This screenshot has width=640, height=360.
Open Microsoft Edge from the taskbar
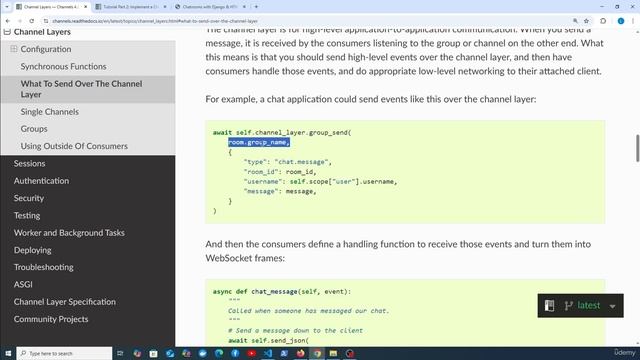[219, 353]
